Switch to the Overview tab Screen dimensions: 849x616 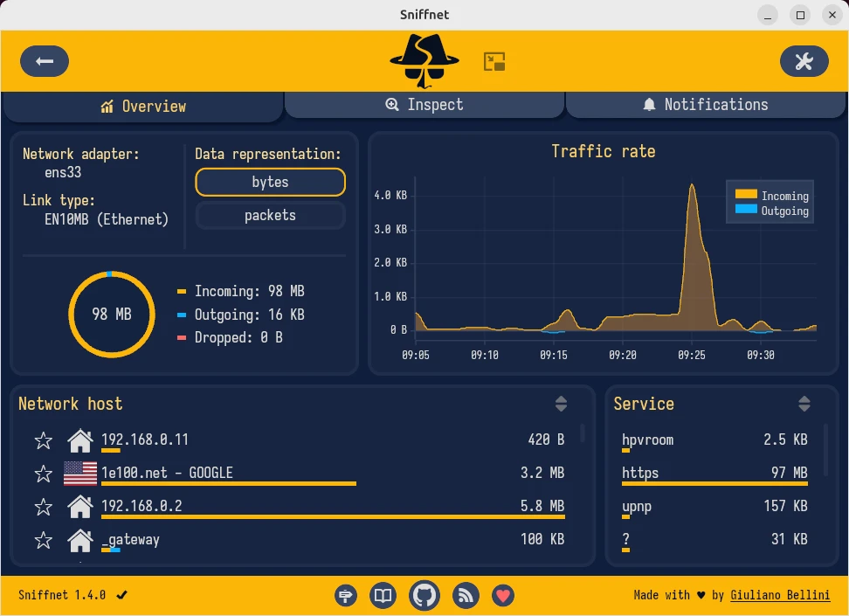[x=143, y=107]
